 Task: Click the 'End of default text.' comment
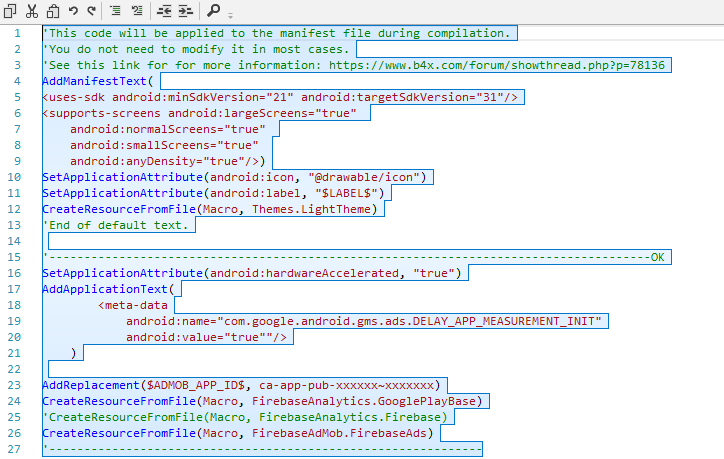115,225
